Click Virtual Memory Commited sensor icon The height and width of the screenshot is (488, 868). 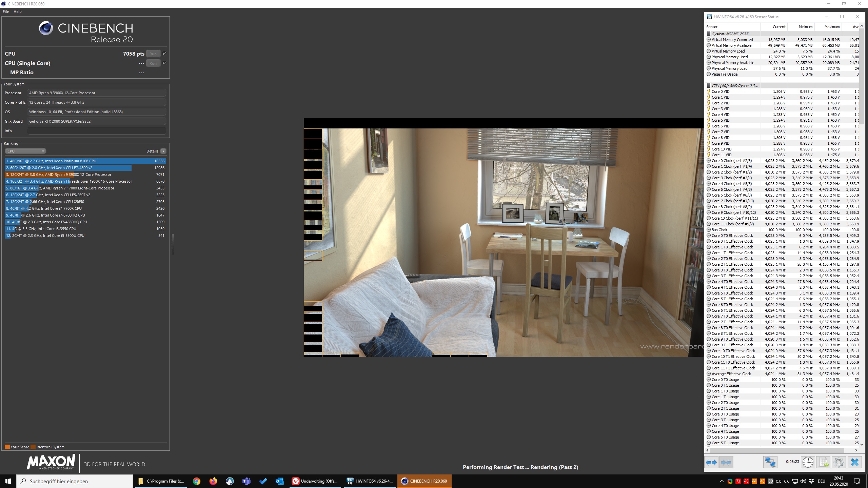click(709, 40)
